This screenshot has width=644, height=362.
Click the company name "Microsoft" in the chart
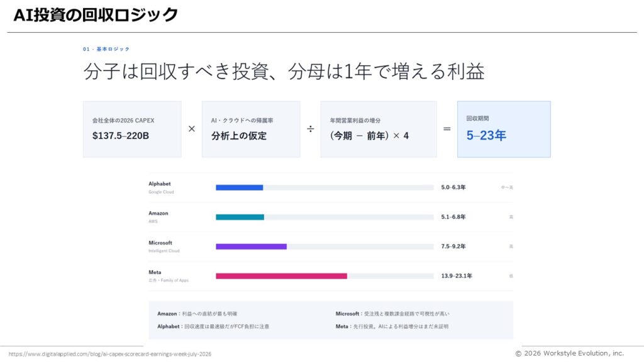[160, 243]
